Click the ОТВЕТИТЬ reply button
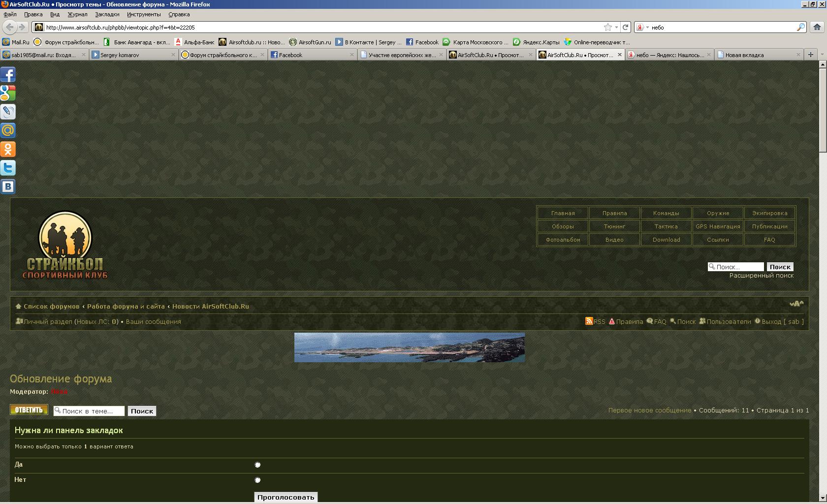Image resolution: width=827 pixels, height=504 pixels. [x=29, y=410]
